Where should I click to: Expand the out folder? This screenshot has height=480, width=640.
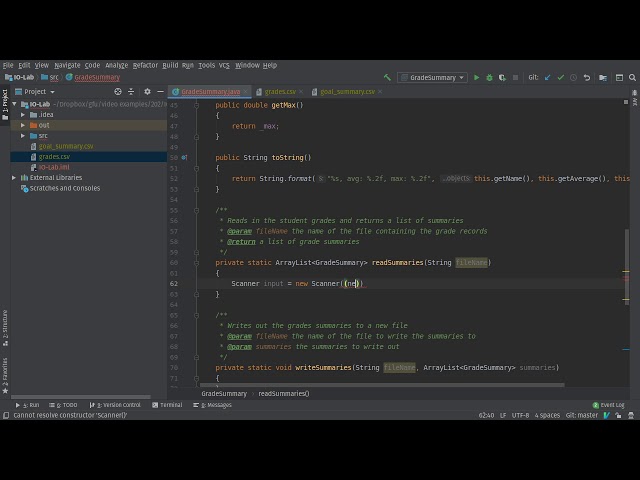(x=23, y=125)
